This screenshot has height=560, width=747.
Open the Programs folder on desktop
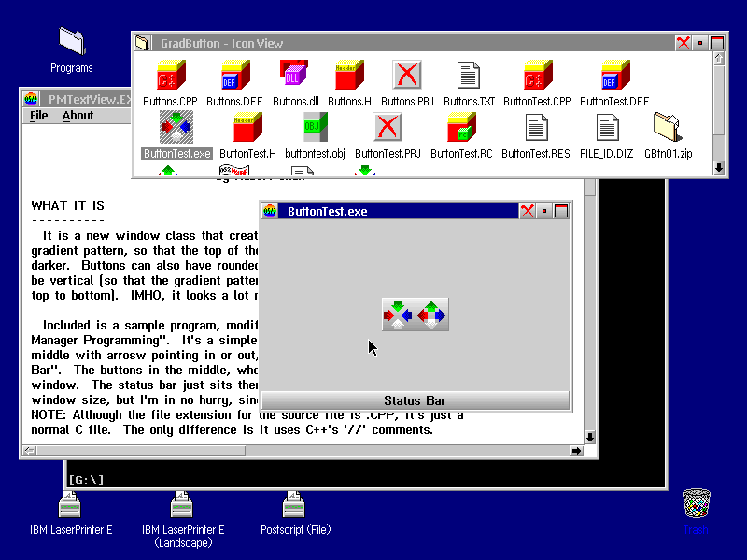[72, 42]
